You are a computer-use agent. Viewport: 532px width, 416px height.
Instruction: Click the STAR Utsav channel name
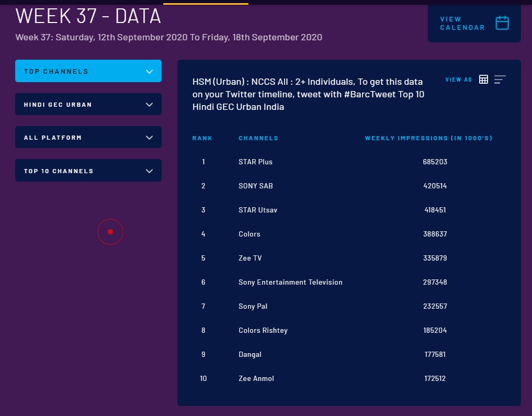pos(257,210)
